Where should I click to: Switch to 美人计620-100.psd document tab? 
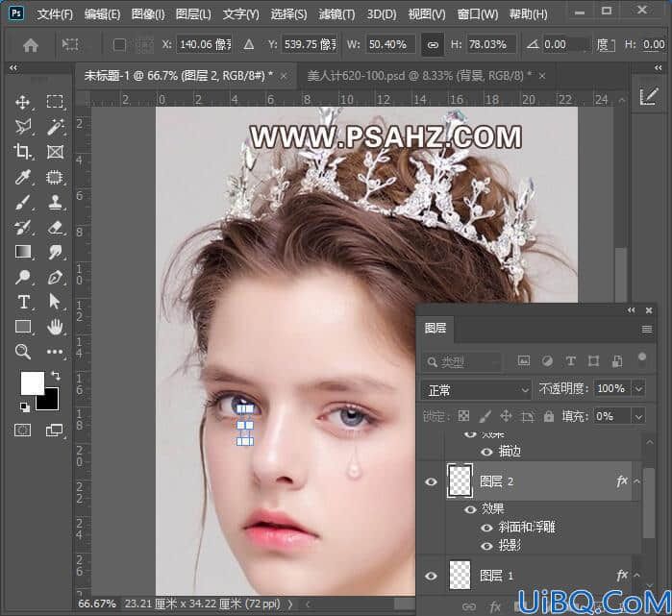coord(419,76)
